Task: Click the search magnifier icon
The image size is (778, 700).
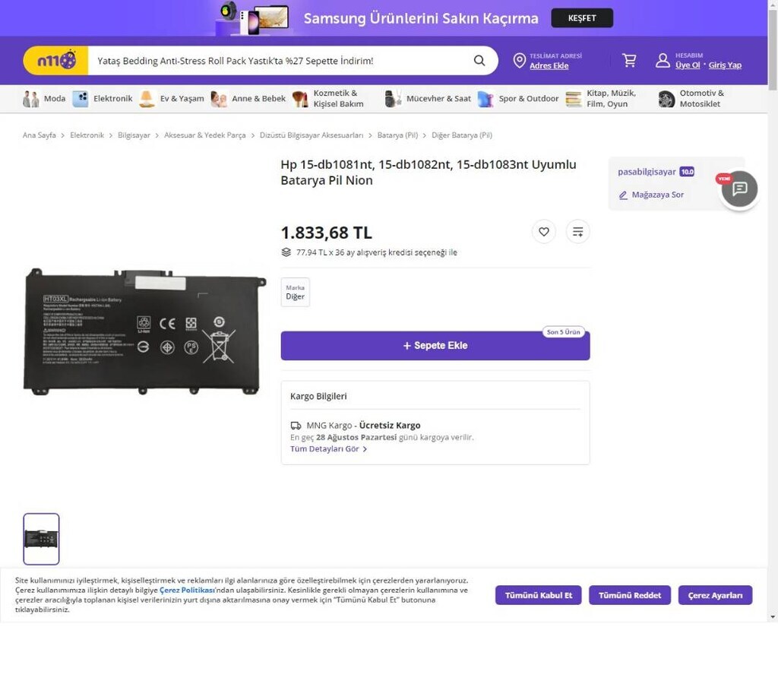Action: coord(479,61)
